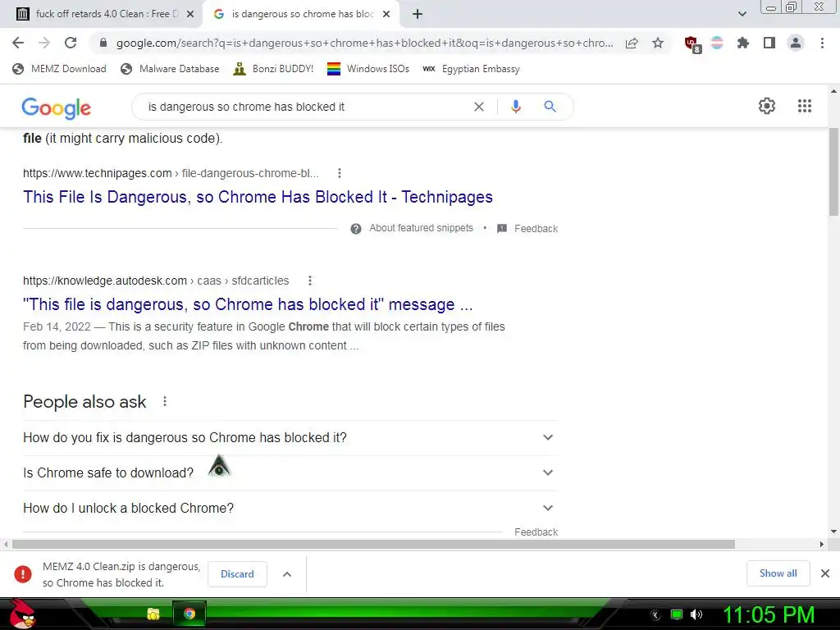Click the red download warning icon

tap(22, 573)
